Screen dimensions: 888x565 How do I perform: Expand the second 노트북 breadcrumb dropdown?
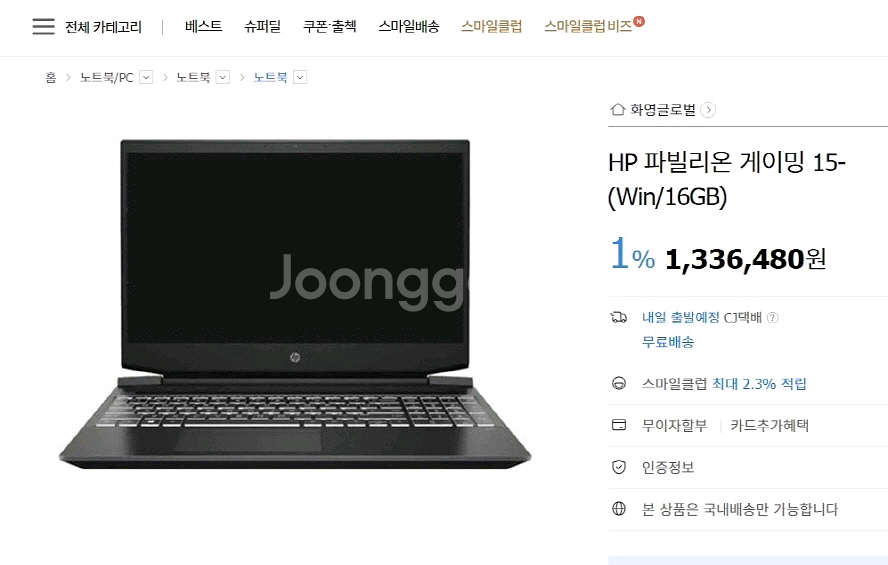click(x=223, y=77)
